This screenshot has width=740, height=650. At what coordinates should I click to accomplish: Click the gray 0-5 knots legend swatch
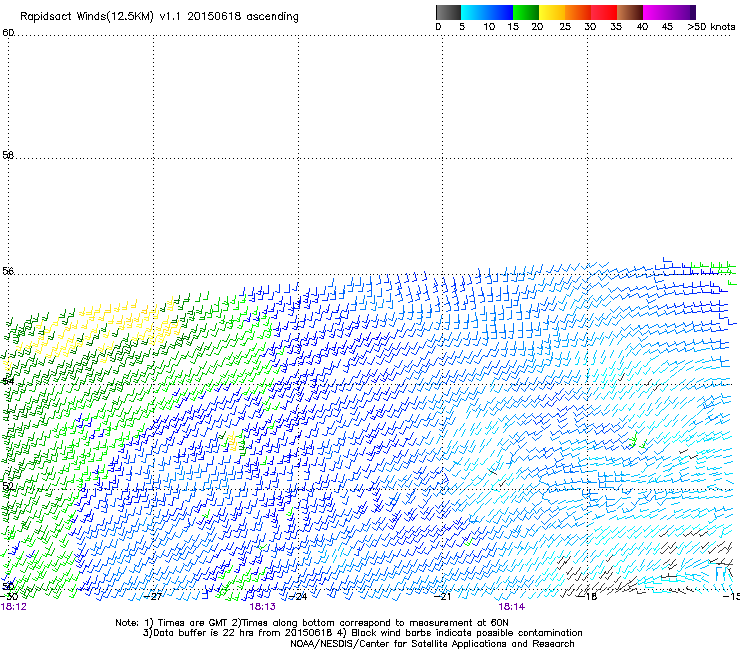(x=448, y=12)
